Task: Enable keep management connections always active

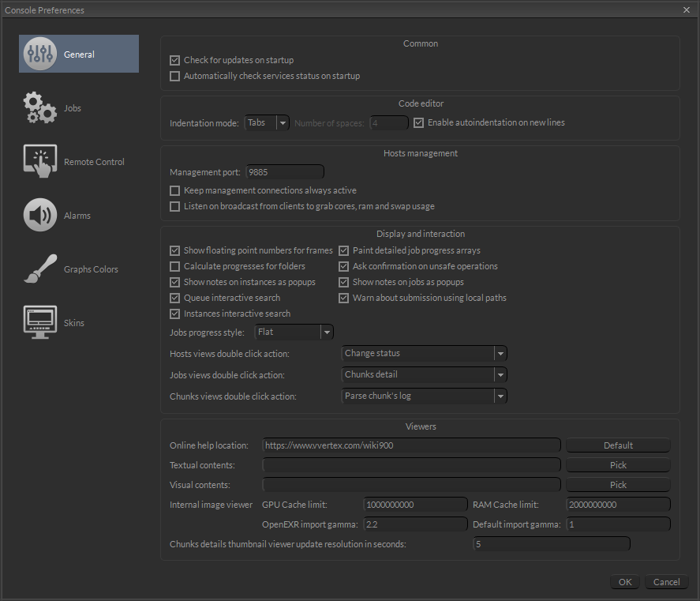Action: coord(174,190)
